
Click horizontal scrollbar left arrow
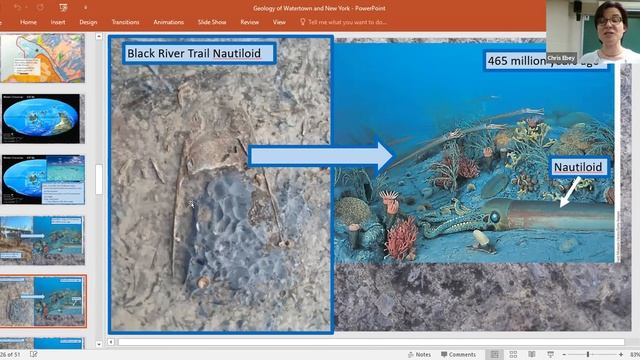pyautogui.click(x=111, y=342)
